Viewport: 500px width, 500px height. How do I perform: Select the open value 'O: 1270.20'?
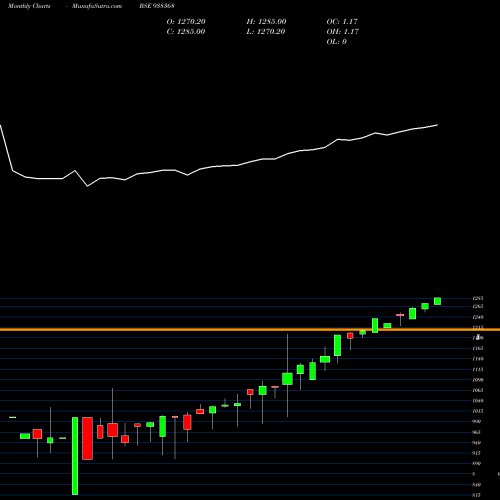(x=186, y=22)
